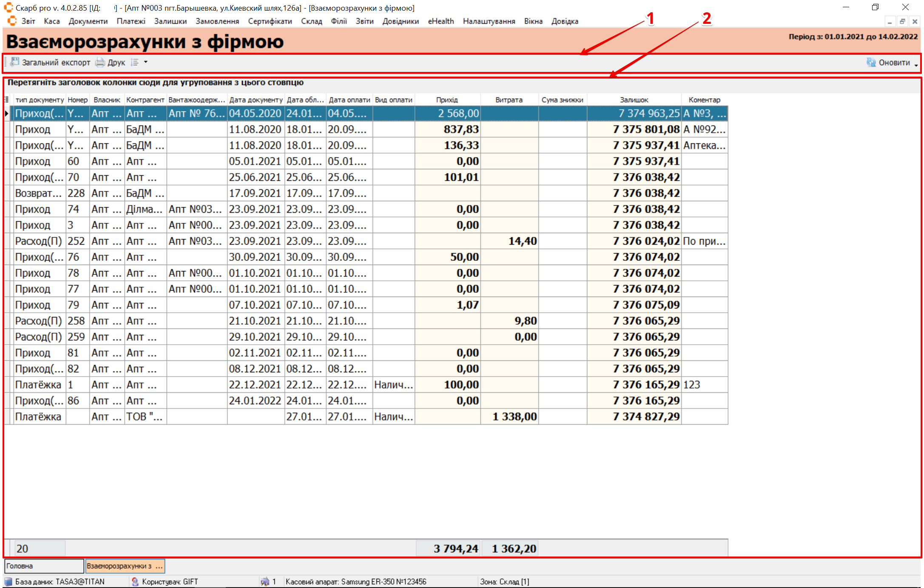Click the row-height list icon in toolbar
924x588 pixels.
point(135,63)
